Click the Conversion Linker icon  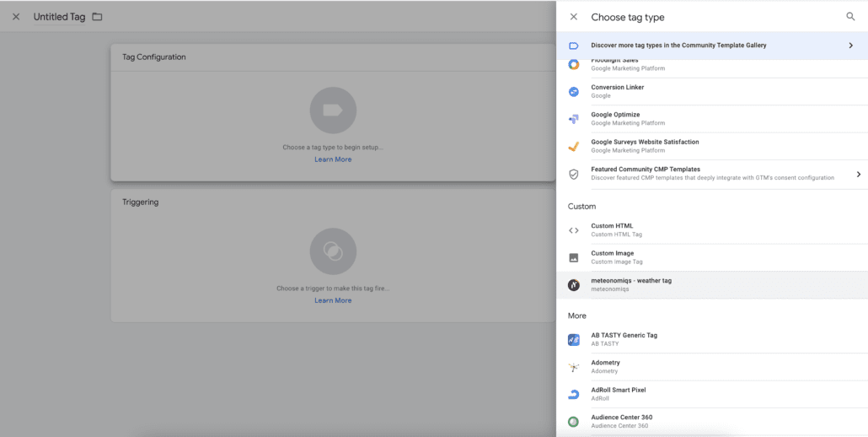point(574,91)
